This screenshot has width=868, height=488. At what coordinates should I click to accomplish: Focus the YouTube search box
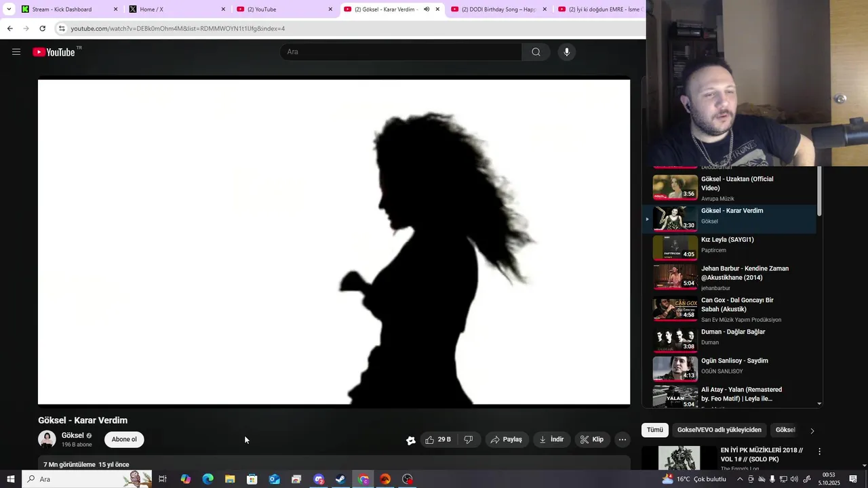pos(401,52)
